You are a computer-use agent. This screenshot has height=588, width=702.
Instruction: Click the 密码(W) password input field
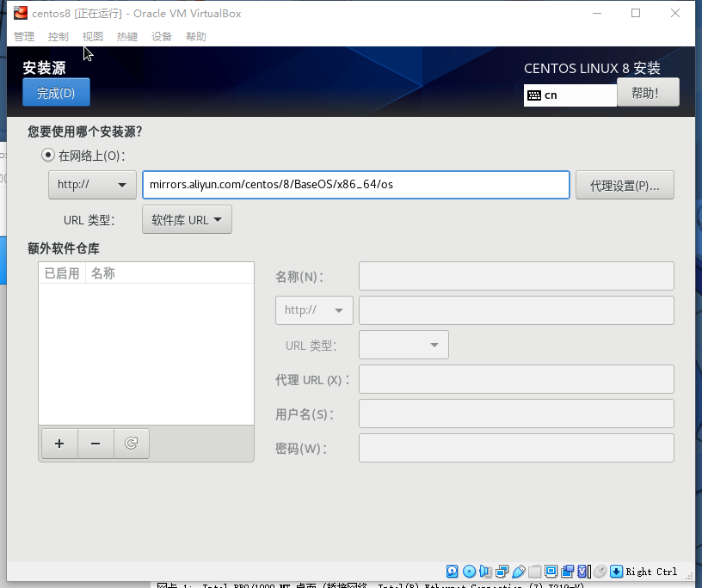[516, 448]
